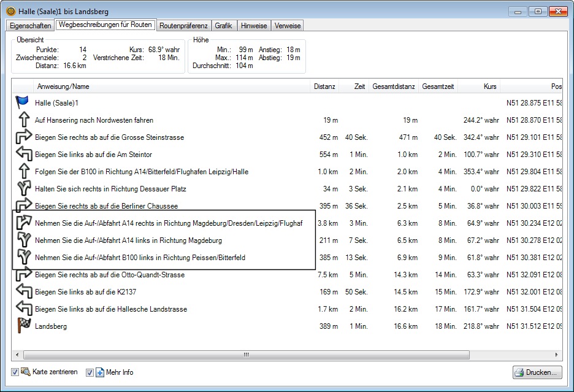This screenshot has width=574, height=392.
Task: Click the fork icon for B100 Peissen/Bitterfeld
Action: pos(23,258)
